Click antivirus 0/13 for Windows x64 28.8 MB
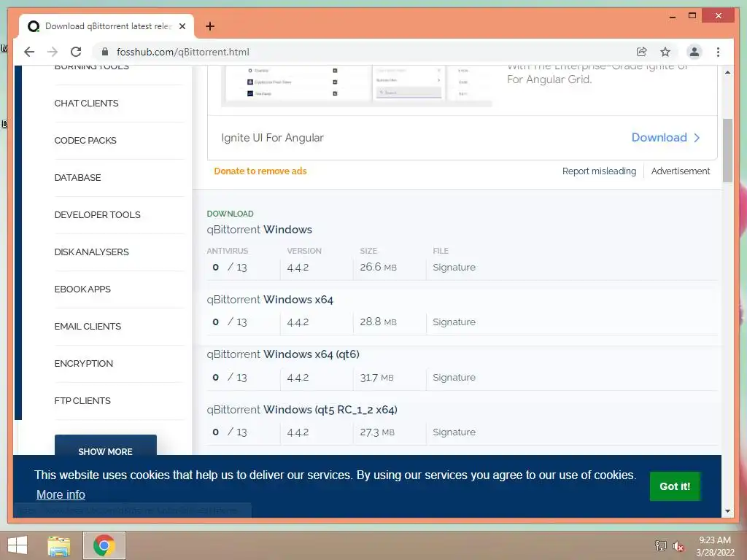The image size is (747, 560). 230,322
